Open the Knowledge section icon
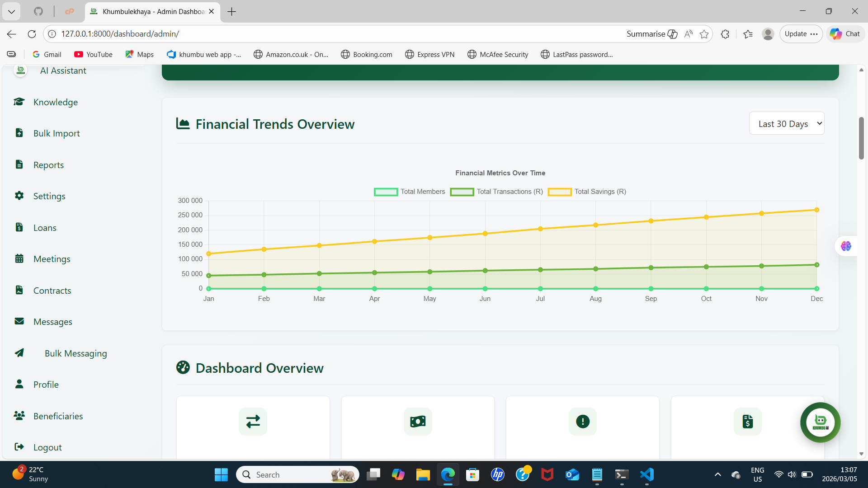The image size is (868, 488). coord(19,102)
